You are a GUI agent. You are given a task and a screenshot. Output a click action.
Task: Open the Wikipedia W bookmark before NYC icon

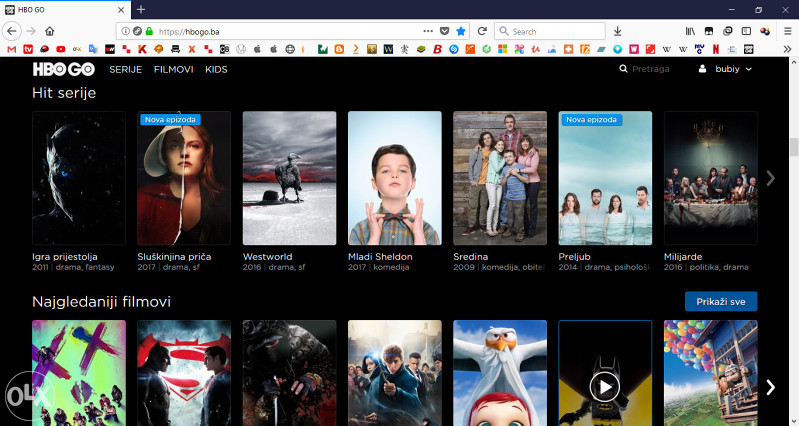[683, 49]
